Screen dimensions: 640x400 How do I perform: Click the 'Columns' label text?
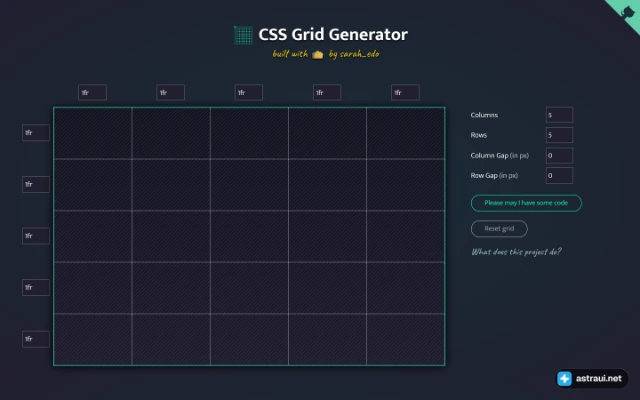[484, 115]
